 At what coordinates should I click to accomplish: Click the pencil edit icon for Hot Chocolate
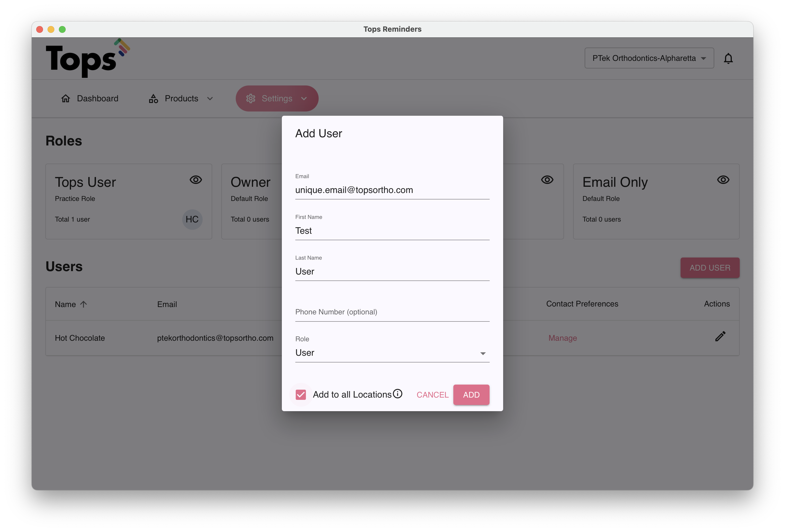pos(720,336)
